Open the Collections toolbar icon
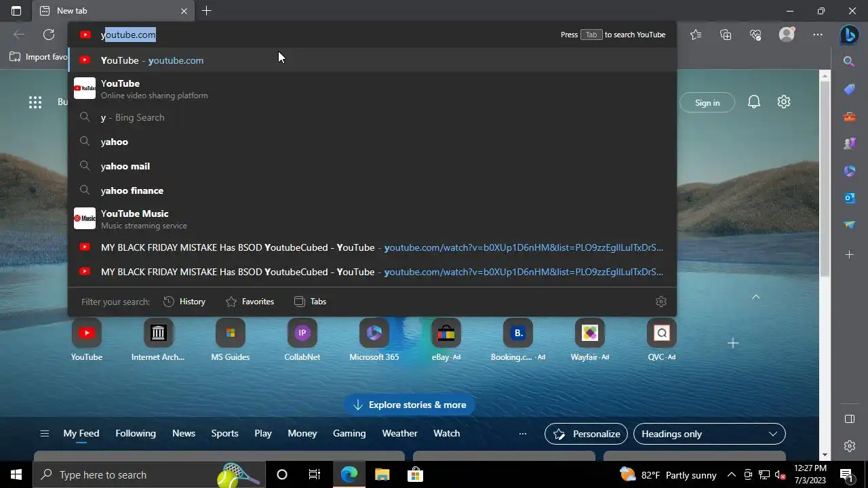Image resolution: width=868 pixels, height=488 pixels. click(726, 35)
